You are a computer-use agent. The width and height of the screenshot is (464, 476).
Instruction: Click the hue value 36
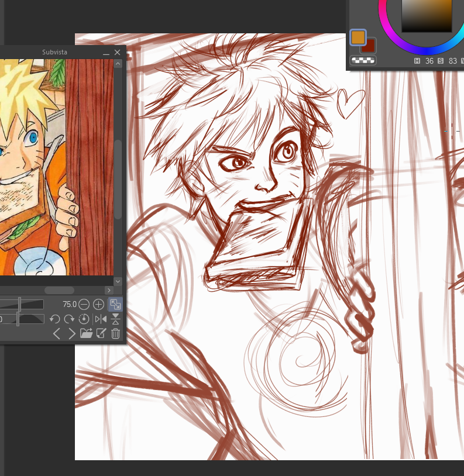coord(429,61)
